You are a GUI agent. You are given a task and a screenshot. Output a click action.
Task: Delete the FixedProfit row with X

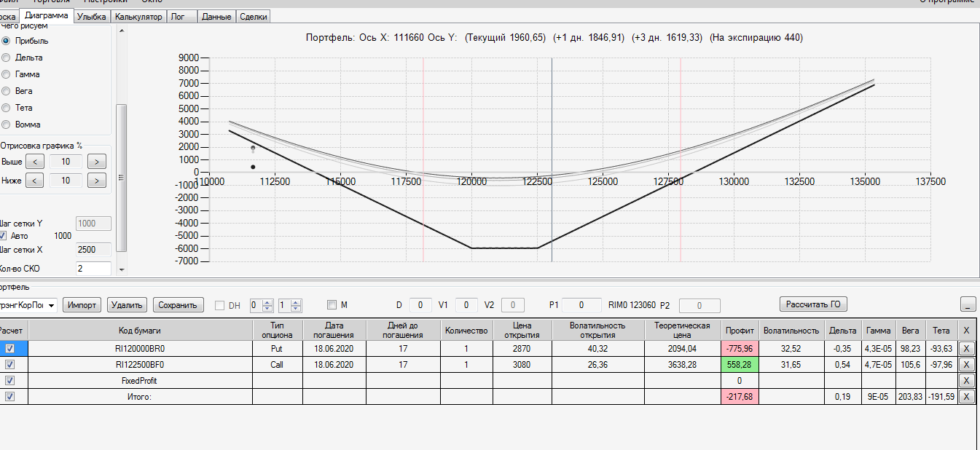click(x=966, y=380)
